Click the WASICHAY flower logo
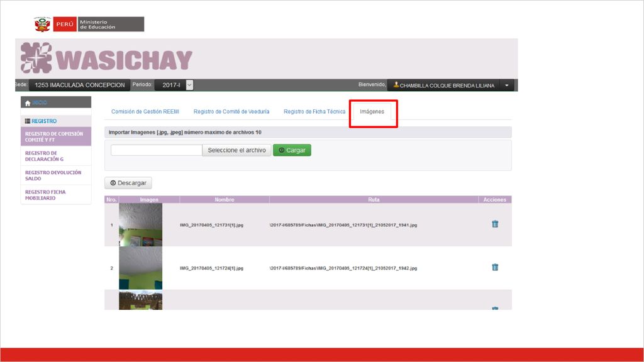 click(36, 58)
